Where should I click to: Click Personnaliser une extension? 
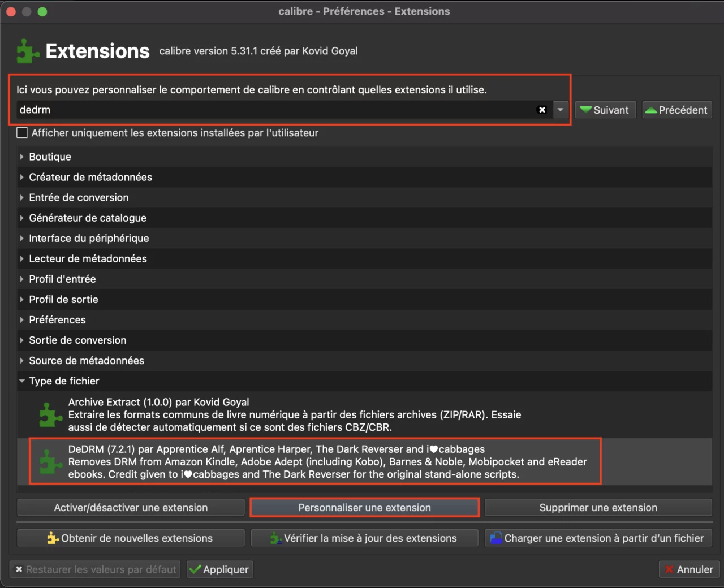coord(365,508)
